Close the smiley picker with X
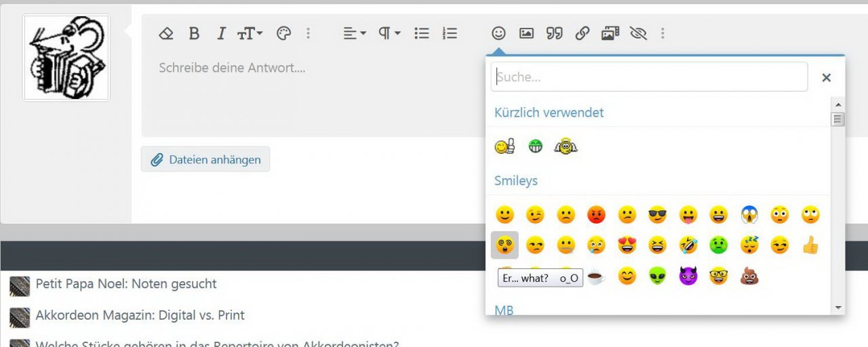Screen dimensions: 868x347 (826, 77)
